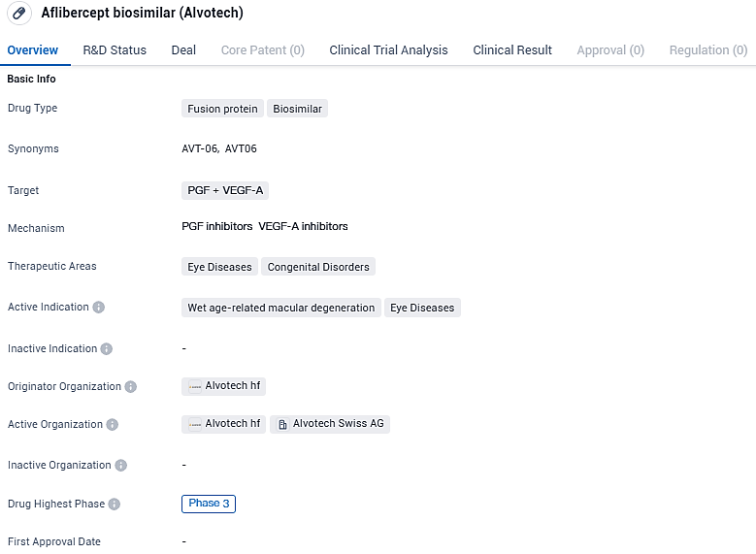
Task: Switch to the R&D Status tab
Action: (x=115, y=50)
